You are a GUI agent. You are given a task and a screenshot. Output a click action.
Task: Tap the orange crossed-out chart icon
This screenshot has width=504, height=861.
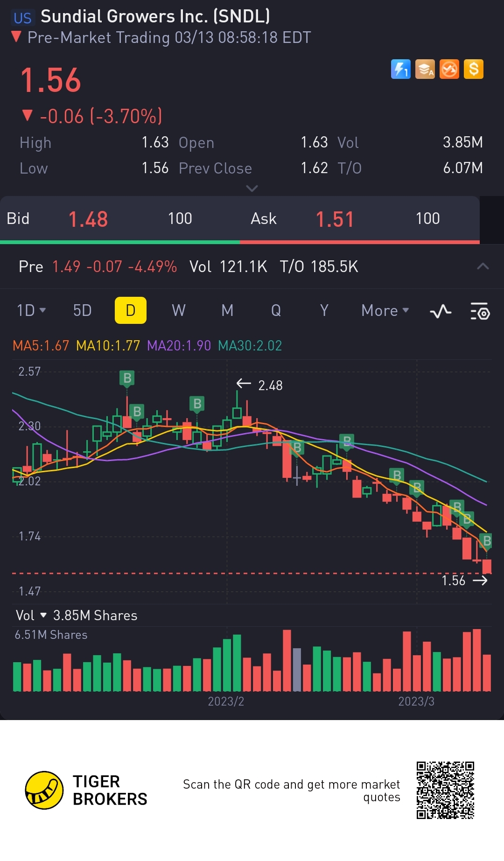click(x=449, y=70)
